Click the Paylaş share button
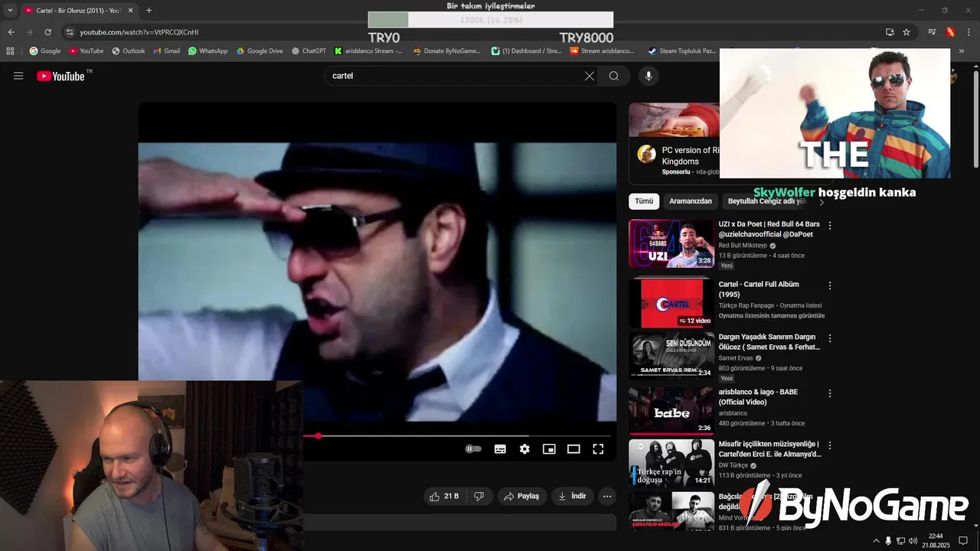 point(521,496)
